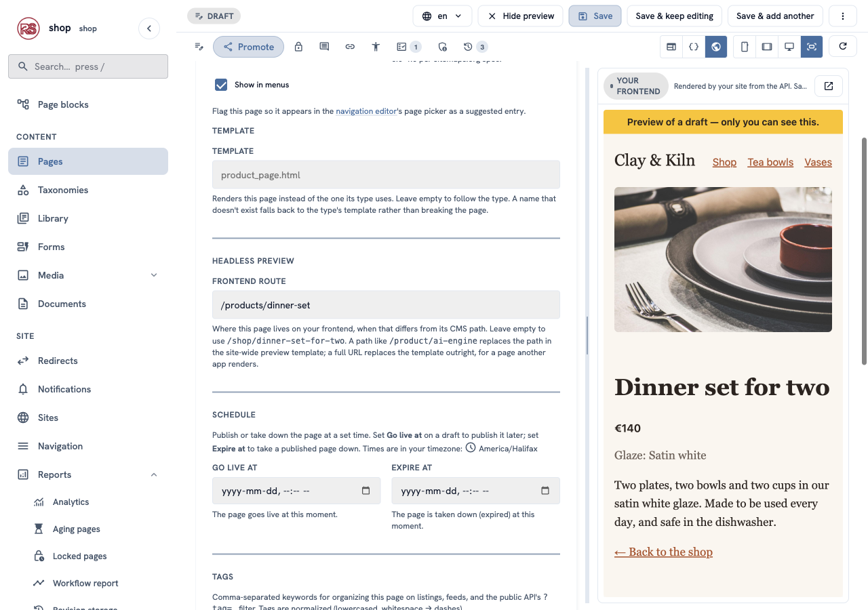Switch the preview to the tablet size
The height and width of the screenshot is (610, 868).
[767, 47]
